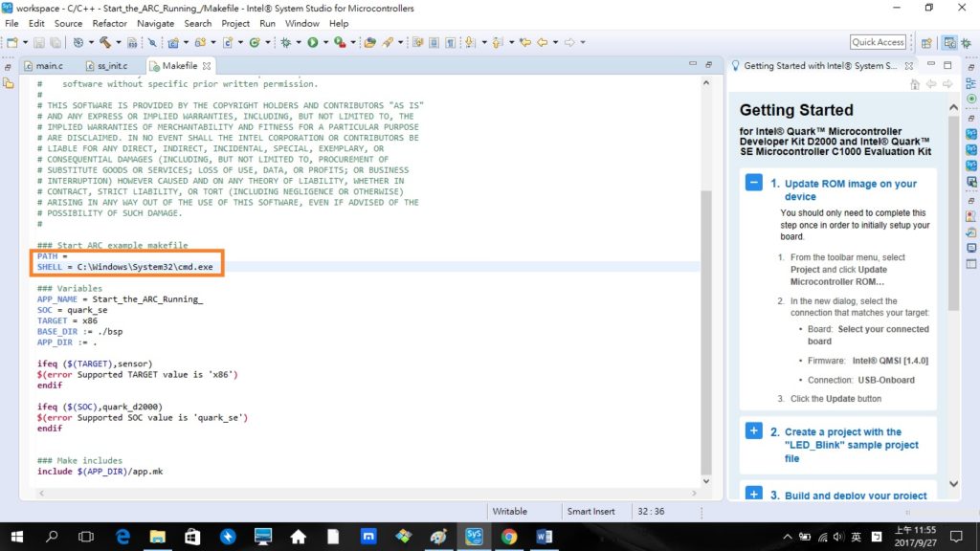Toggle Show Whitespace Characters pilcrow icon
The image size is (980, 551).
pos(450,42)
